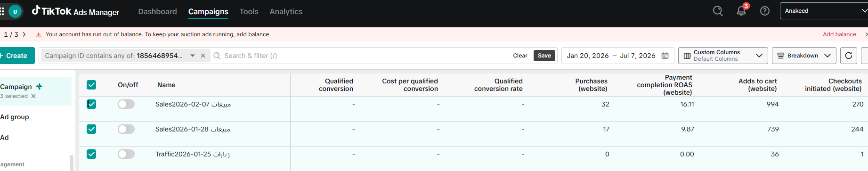Sort by Qualified conversion rate header
The width and height of the screenshot is (868, 171).
[x=498, y=85]
